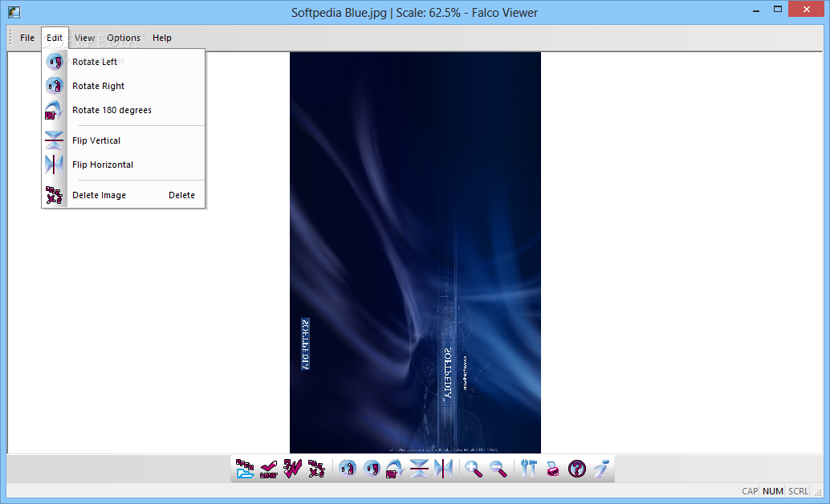
Task: Click the Flip Vertical toolbar icon
Action: coord(419,469)
